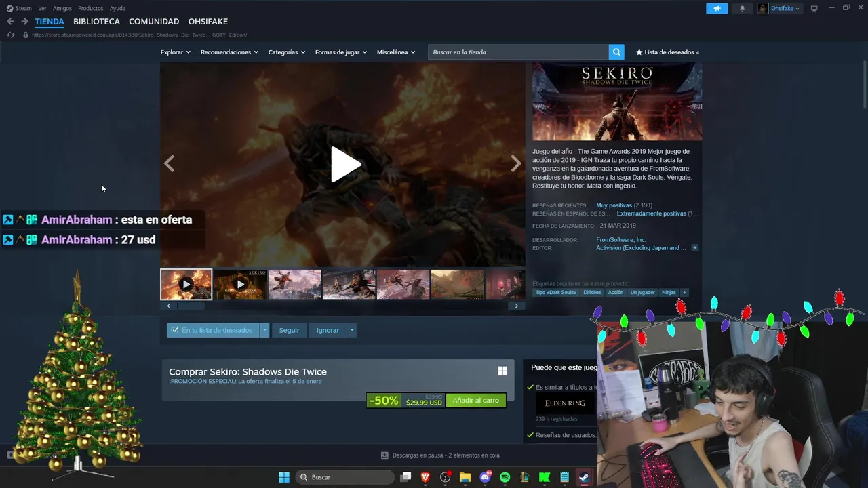Open Task View on the taskbar
This screenshot has width=868, height=488.
tap(406, 477)
